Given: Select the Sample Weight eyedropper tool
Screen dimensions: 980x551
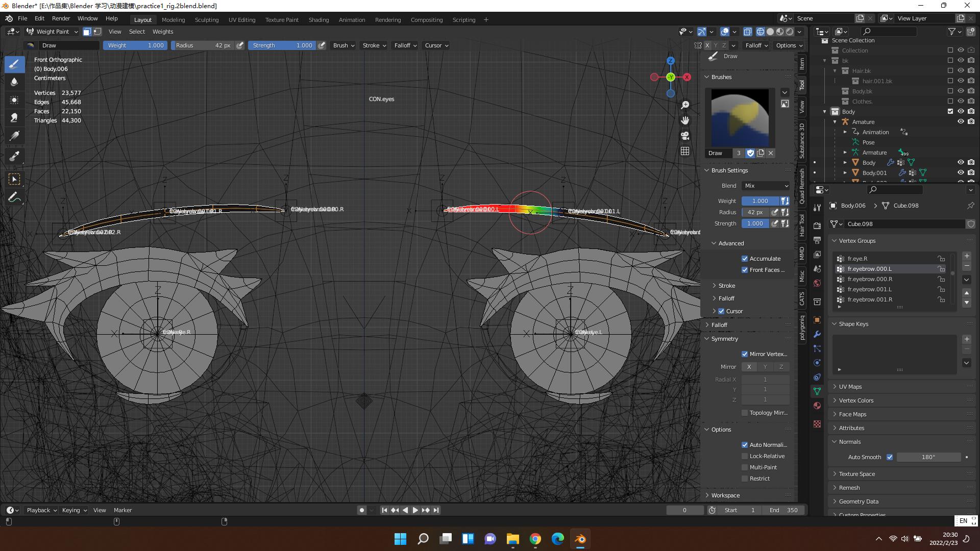Looking at the screenshot, I should click(x=14, y=156).
